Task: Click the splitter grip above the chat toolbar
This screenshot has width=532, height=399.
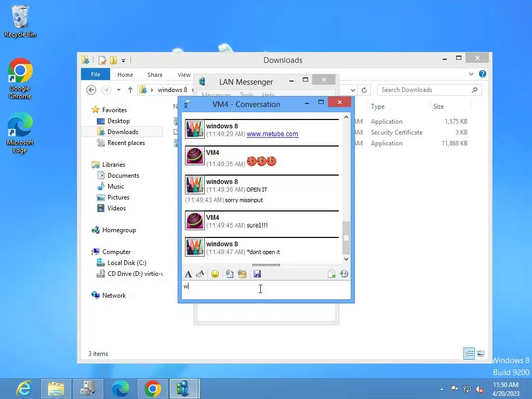Action: click(267, 265)
